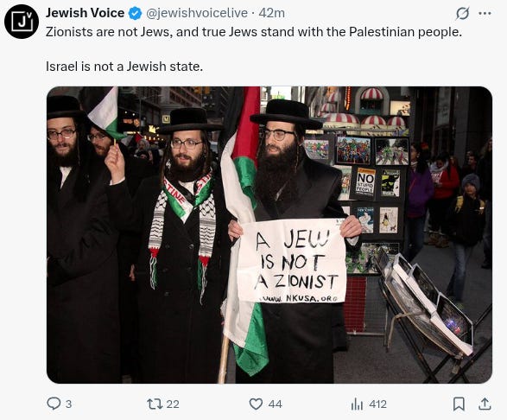Repost this tweet using the retweet icon
This screenshot has height=420, width=507.
tap(154, 404)
